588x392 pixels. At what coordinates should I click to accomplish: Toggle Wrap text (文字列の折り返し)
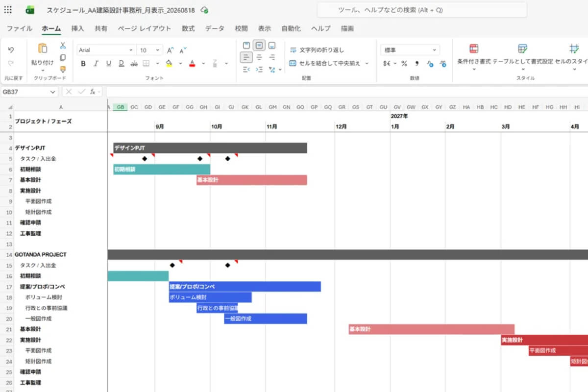(x=317, y=50)
